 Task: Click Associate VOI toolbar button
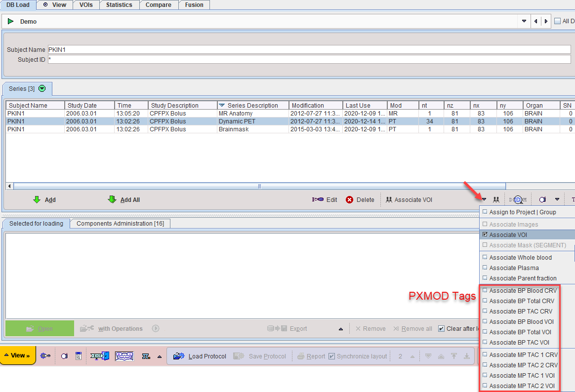click(x=409, y=199)
